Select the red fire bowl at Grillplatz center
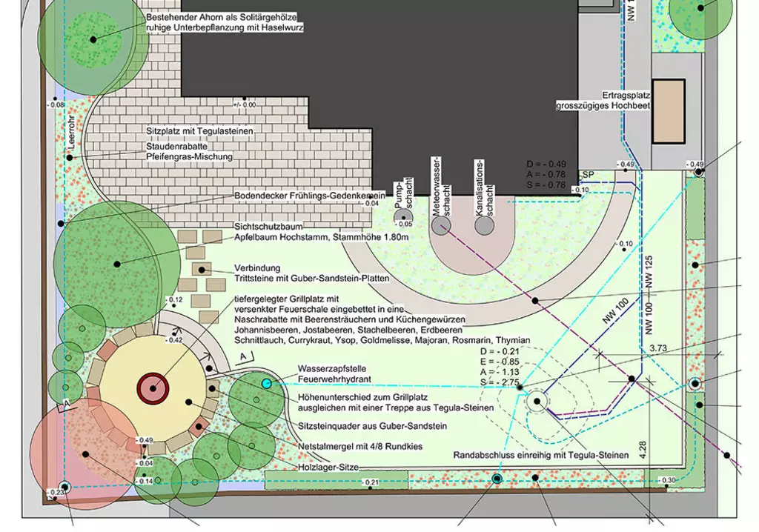The image size is (759, 532). pos(153,388)
